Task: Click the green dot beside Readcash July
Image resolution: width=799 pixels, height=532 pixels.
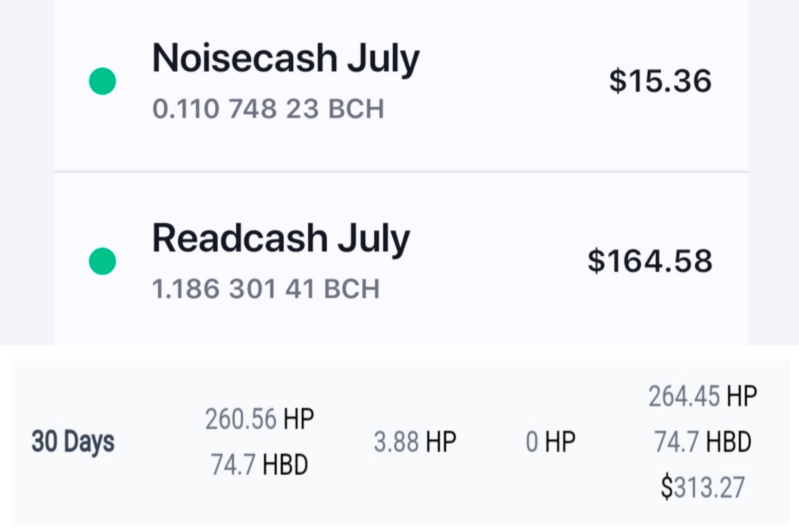Action: (102, 261)
